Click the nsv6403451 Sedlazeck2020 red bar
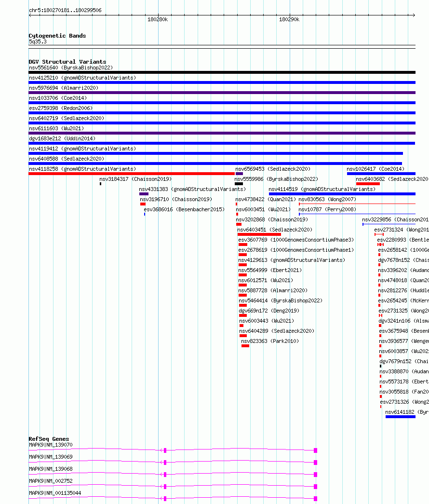Image resolution: width=429 pixels, height=504 pixels. 259,234
